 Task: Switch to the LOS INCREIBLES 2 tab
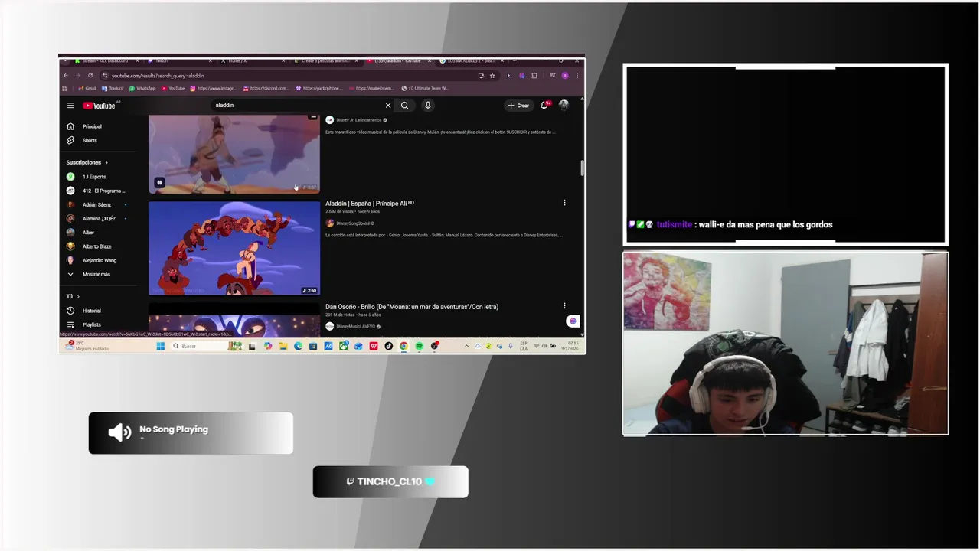[472, 60]
